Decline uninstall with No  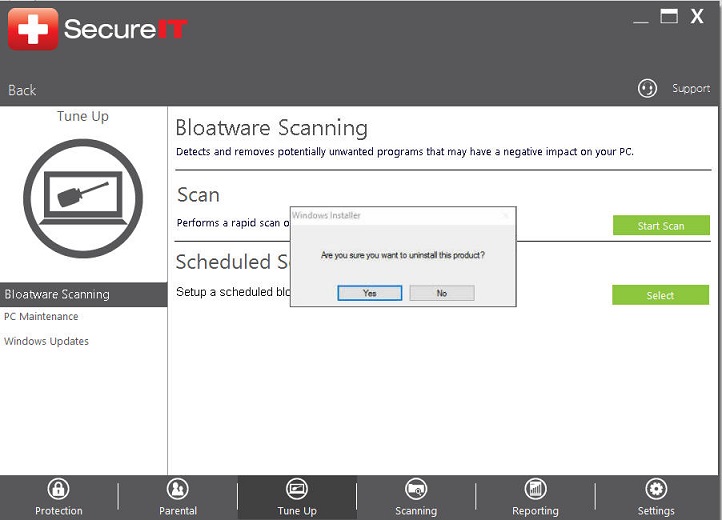click(442, 293)
